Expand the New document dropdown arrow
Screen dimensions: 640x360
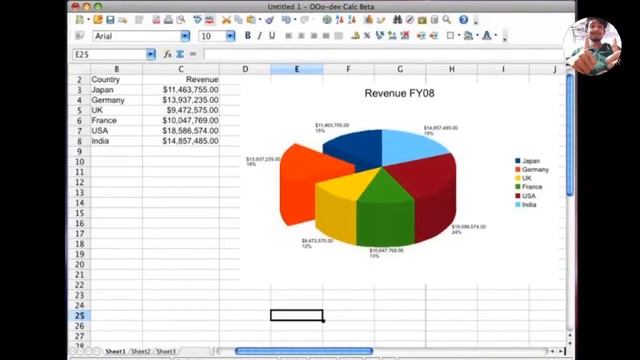click(88, 20)
